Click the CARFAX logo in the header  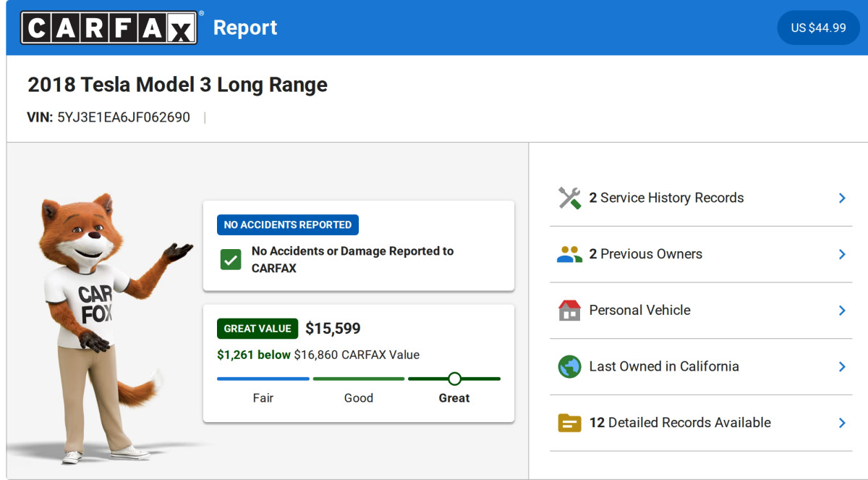(x=109, y=28)
